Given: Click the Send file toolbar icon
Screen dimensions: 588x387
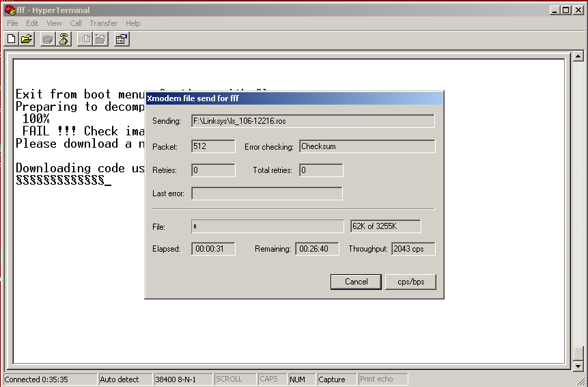Looking at the screenshot, I should [x=85, y=39].
